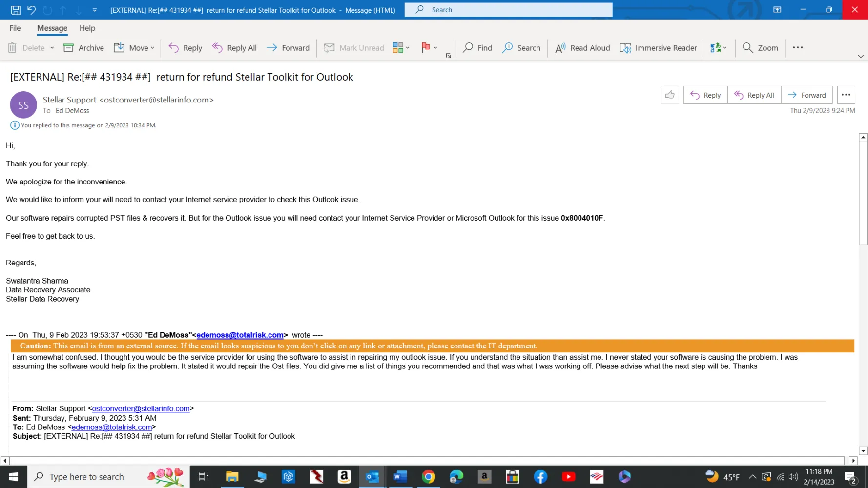Click vertical scrollbar up arrow
Screen dimensions: 868x488
coord(863,138)
